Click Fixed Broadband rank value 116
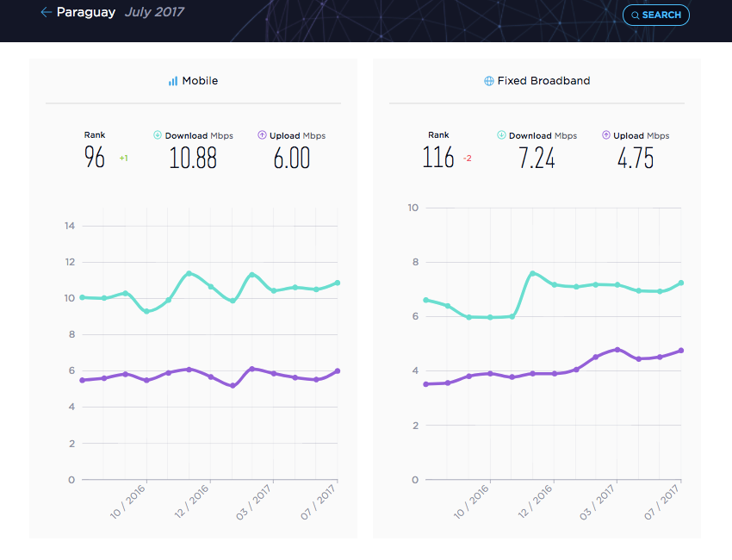 point(437,158)
